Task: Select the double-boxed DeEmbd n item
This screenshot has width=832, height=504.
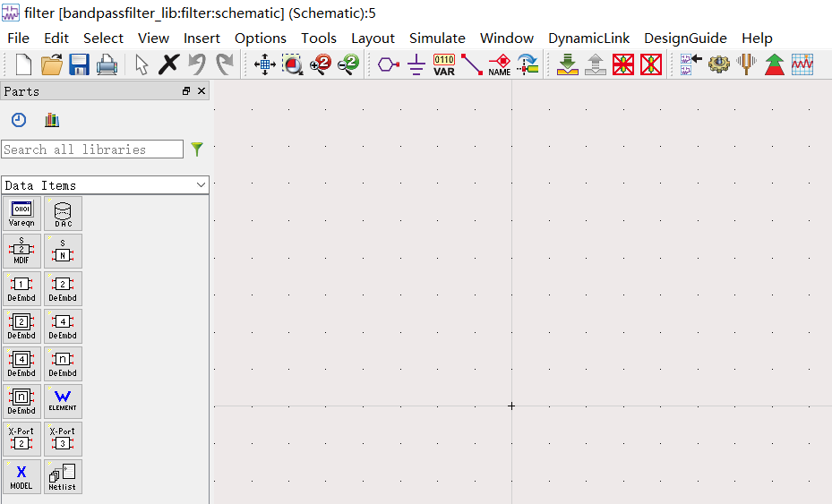Action: (x=21, y=402)
